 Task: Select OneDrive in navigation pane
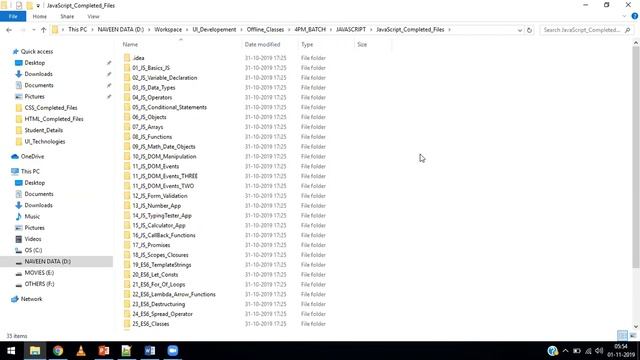point(32,156)
